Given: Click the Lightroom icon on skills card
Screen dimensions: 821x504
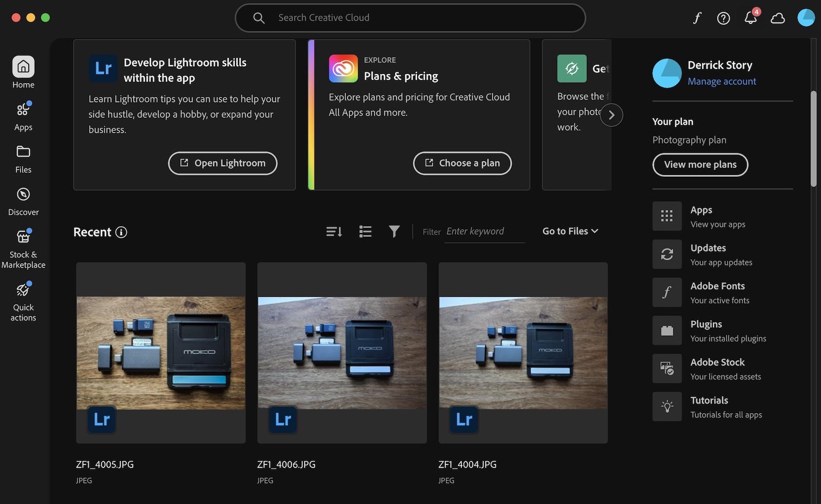Looking at the screenshot, I should pos(103,68).
